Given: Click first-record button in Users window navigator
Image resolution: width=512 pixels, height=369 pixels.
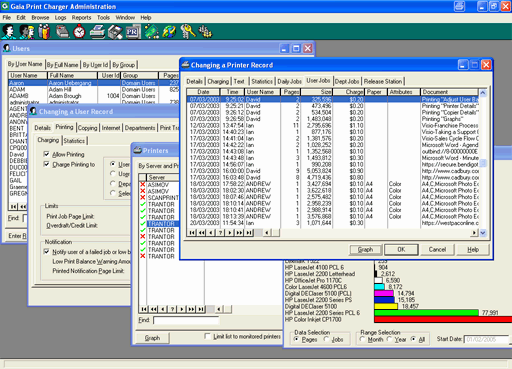Looking at the screenshot, I should pos(13,207).
